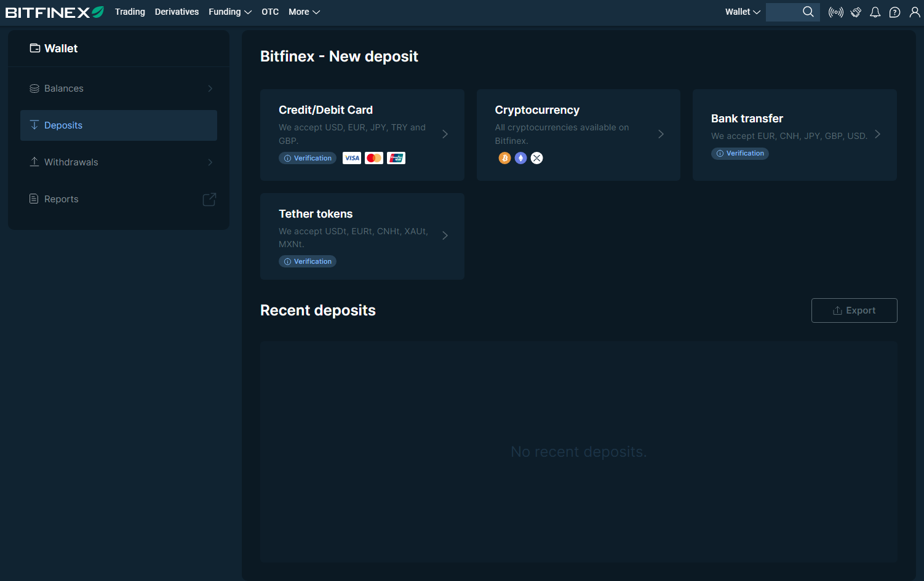Choose the Credit/Debit Card deposit title
Screen dimensions: 924x581
(x=325, y=110)
